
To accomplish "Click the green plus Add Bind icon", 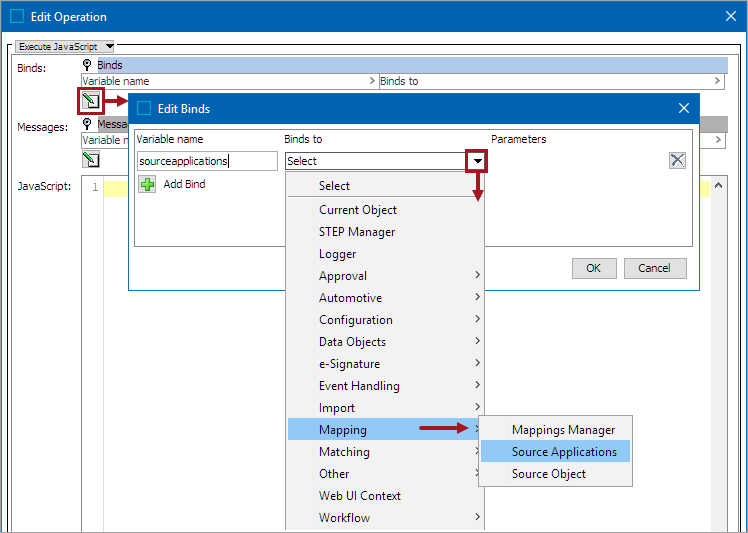I will (147, 184).
